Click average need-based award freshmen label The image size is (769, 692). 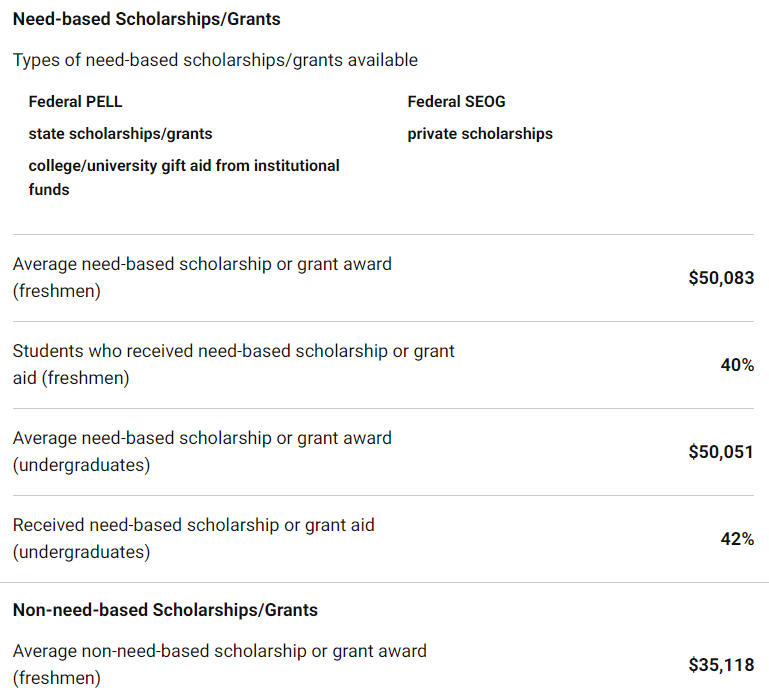[202, 277]
